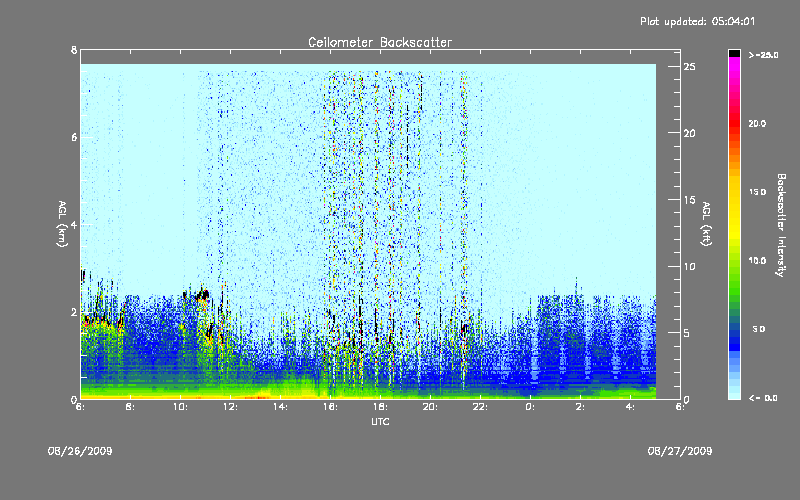Click the 4 tick on km axis
The height and width of the screenshot is (500, 800).
[x=74, y=224]
